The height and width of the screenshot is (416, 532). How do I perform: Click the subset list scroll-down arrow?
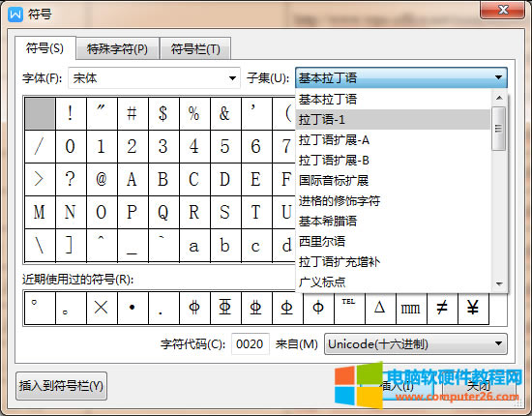pos(499,283)
